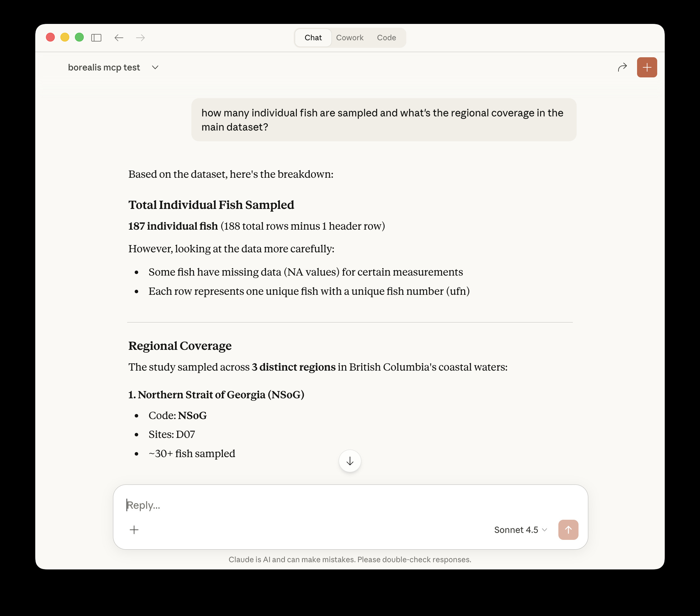
Task: Send the reply message
Action: 568,529
